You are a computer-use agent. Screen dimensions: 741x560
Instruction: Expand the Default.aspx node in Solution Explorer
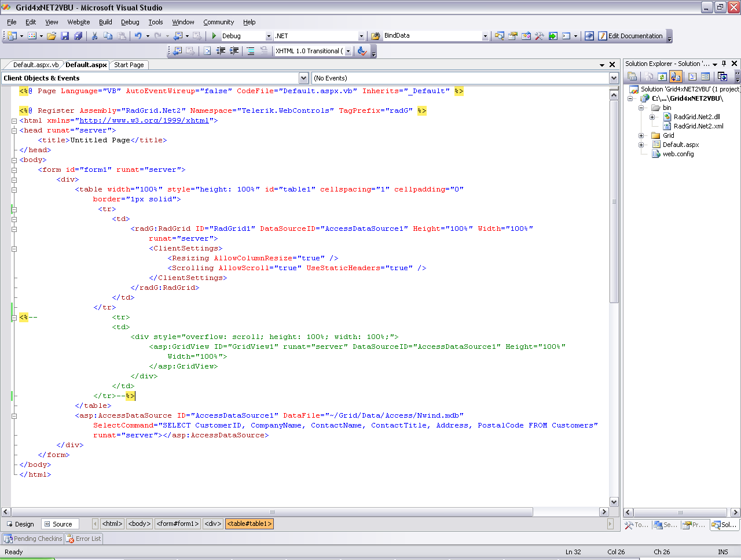tap(641, 145)
